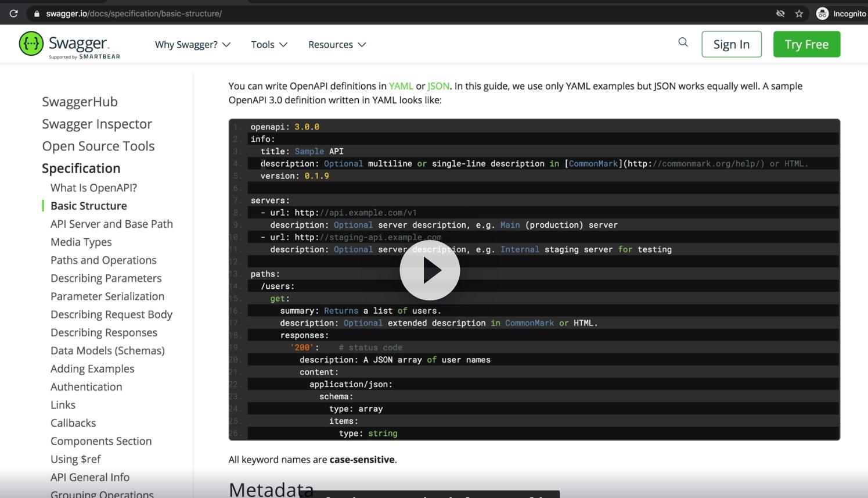Go to API General Info page
Viewport: 868px width, 498px height.
tap(90, 477)
